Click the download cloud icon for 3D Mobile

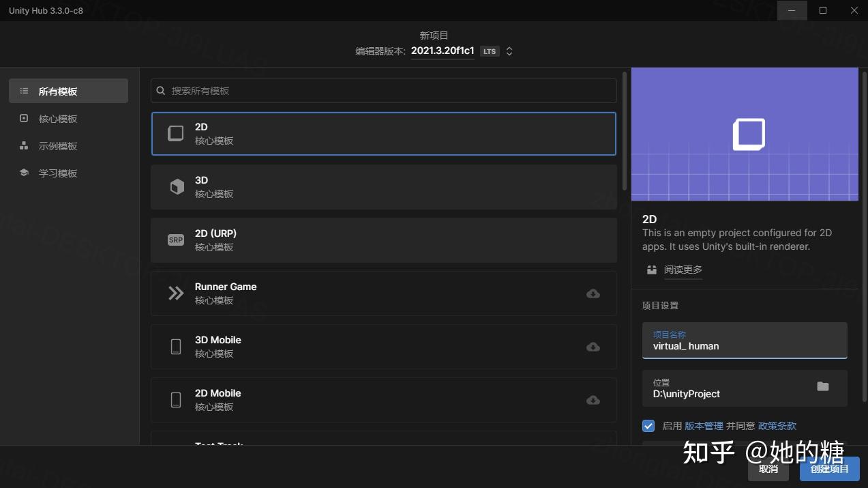[593, 347]
